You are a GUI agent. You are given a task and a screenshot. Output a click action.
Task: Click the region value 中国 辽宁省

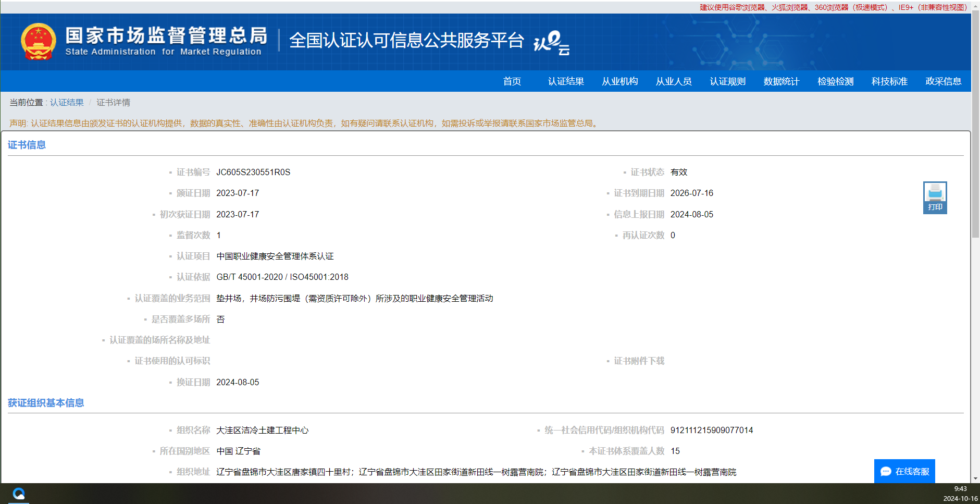[238, 451]
